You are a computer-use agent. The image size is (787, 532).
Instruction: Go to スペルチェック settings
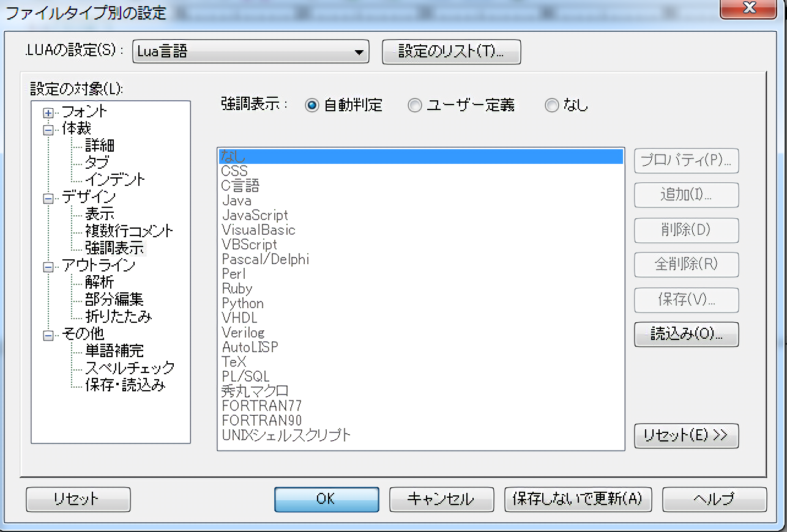(x=130, y=368)
